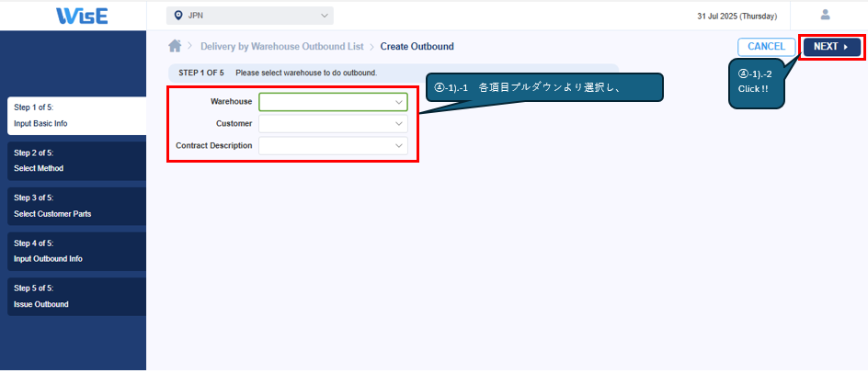868x373 pixels.
Task: Open the user profile icon
Action: (825, 15)
